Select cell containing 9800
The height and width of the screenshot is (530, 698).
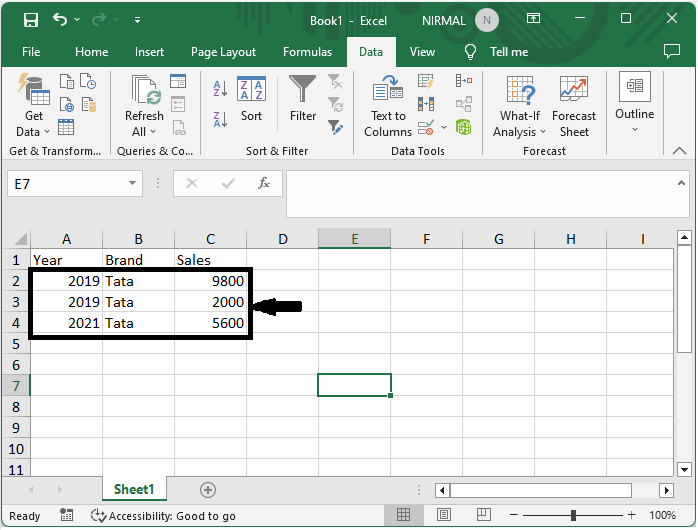210,281
